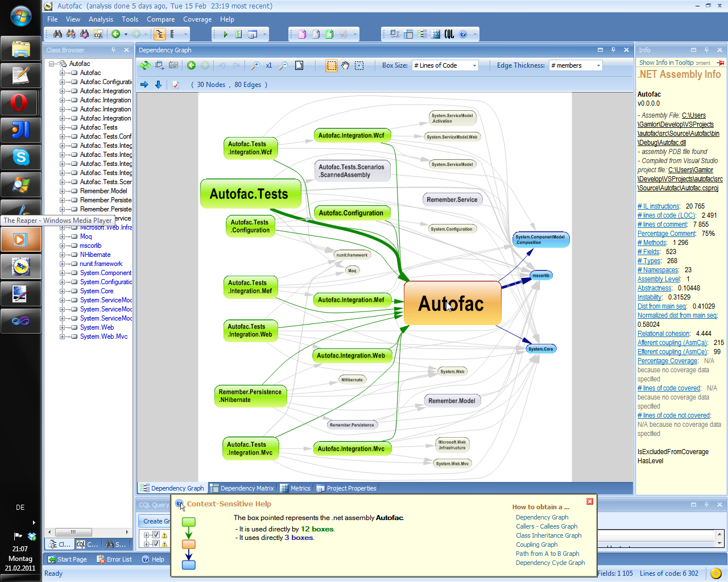Click the blue down arrow layout icon
The height and width of the screenshot is (582, 728).
[158, 85]
